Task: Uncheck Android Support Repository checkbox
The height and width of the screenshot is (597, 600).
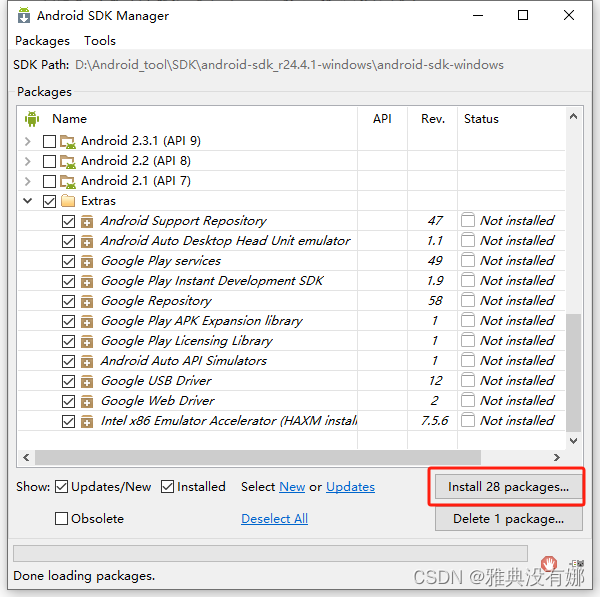Action: (68, 221)
